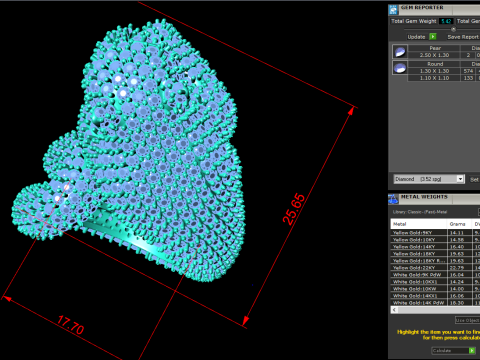The width and height of the screenshot is (480, 360).
Task: Click the Grams column header
Action: tap(459, 224)
